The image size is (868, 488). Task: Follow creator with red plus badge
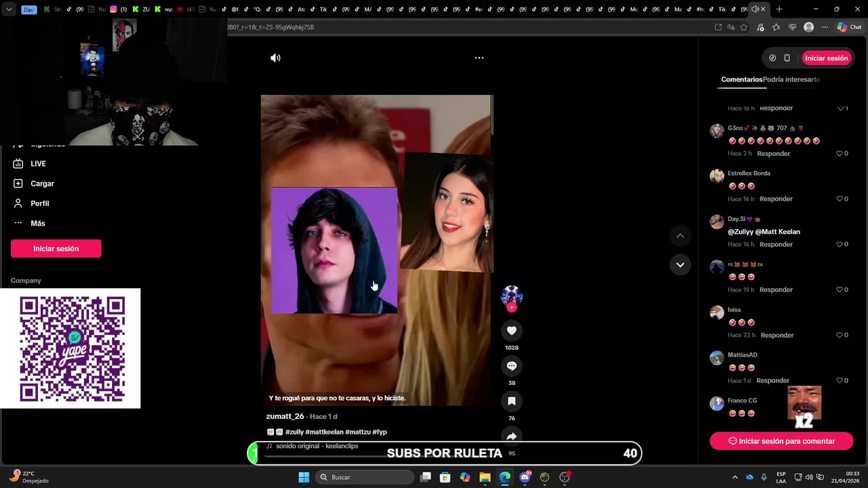coord(511,307)
